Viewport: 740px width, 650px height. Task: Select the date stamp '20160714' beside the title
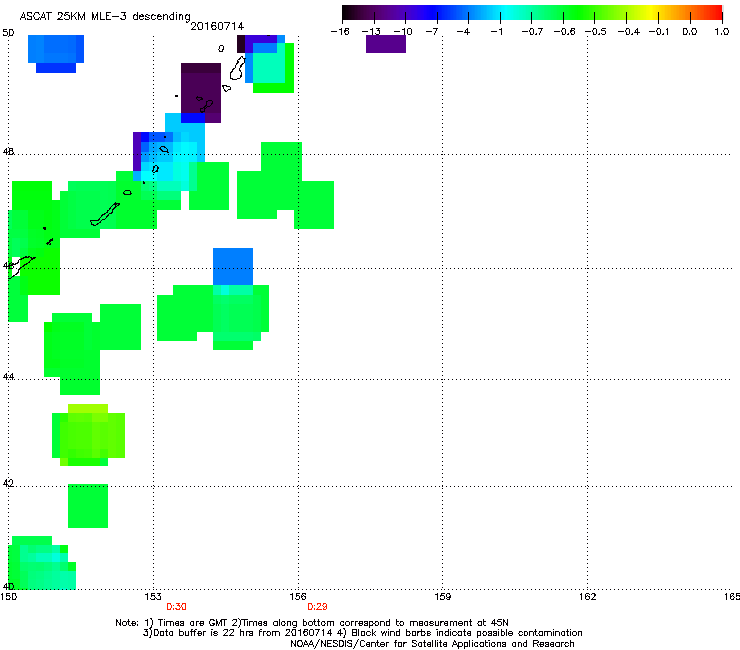(217, 26)
